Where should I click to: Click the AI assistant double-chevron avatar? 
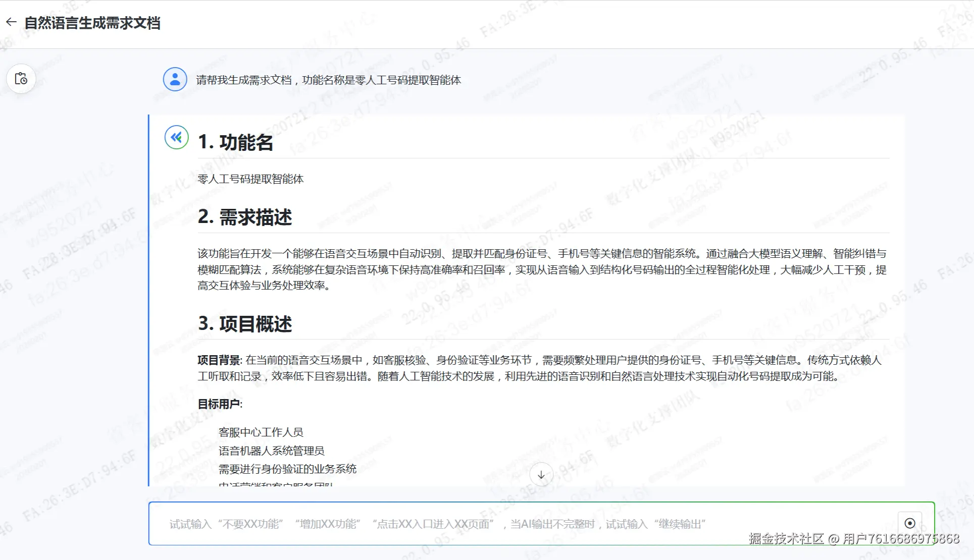(176, 137)
